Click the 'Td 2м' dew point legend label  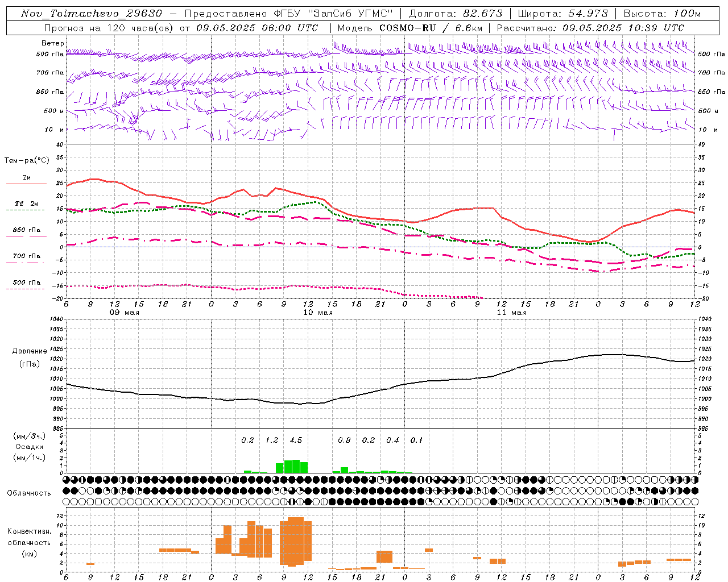(26, 203)
